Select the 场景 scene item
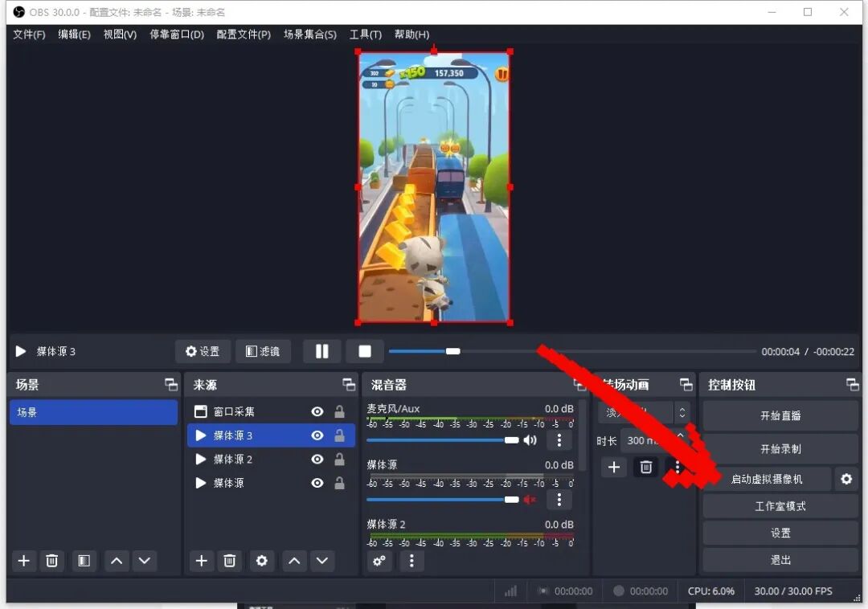Image resolution: width=868 pixels, height=609 pixels. coord(93,412)
